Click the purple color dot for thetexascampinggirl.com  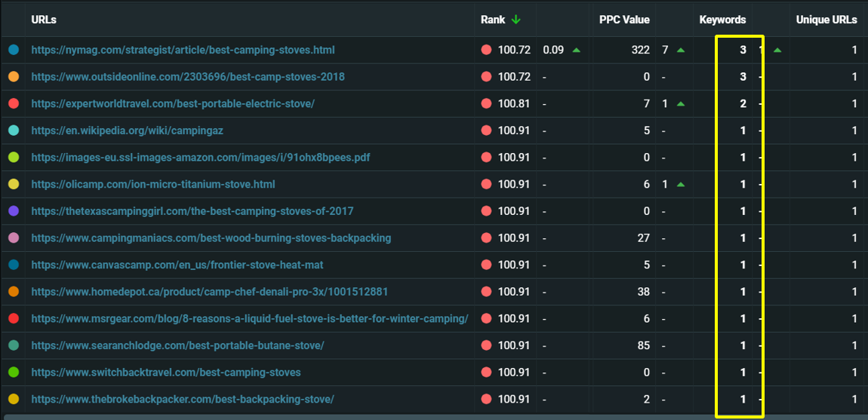coord(14,211)
